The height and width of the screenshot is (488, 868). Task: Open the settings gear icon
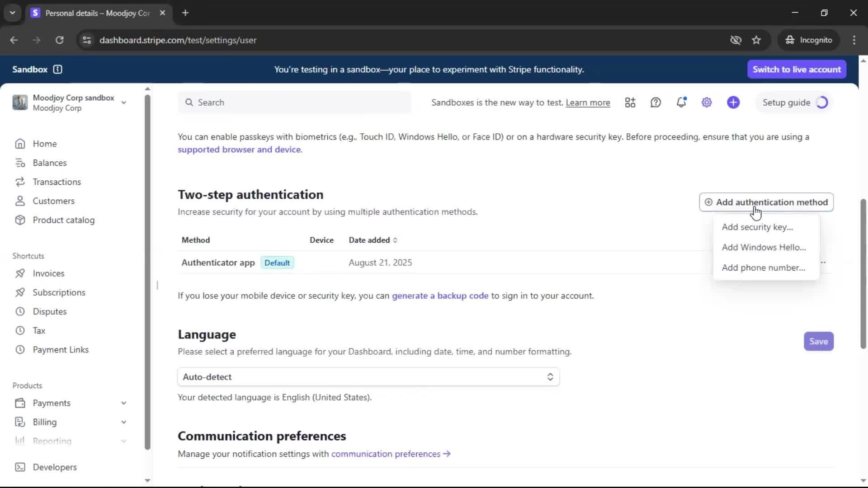tap(707, 103)
